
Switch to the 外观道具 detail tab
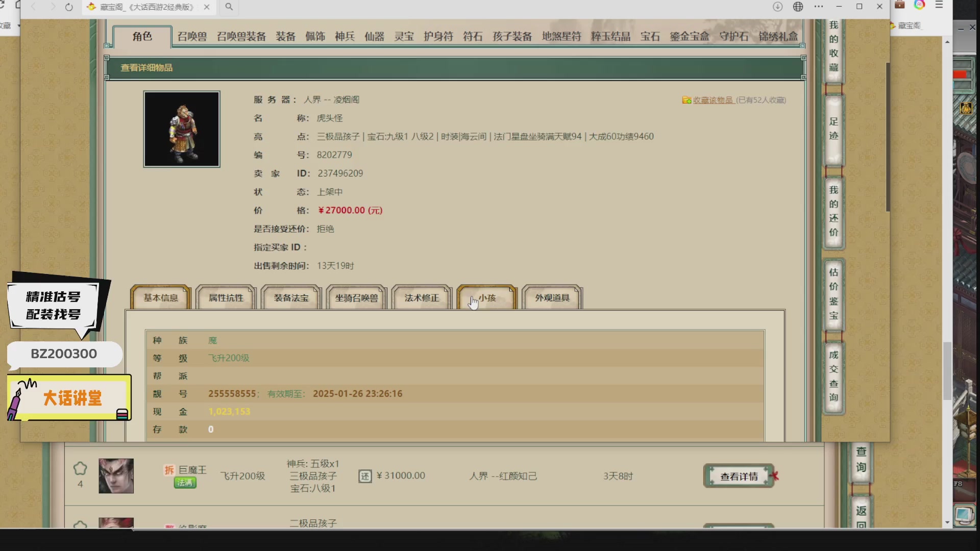pyautogui.click(x=552, y=298)
